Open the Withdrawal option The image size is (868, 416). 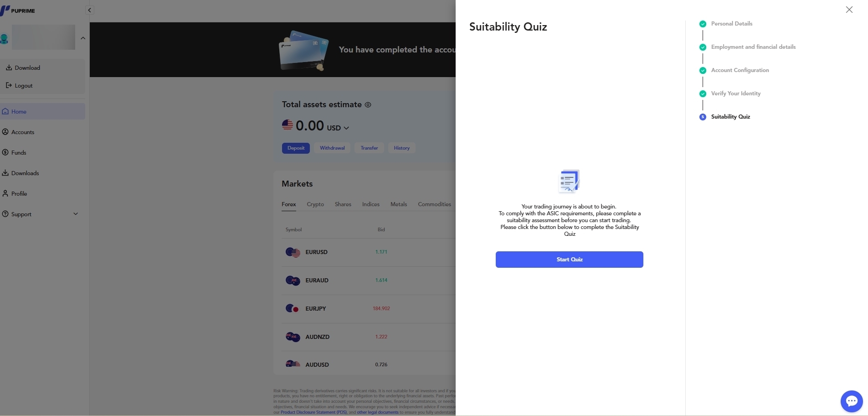point(332,148)
